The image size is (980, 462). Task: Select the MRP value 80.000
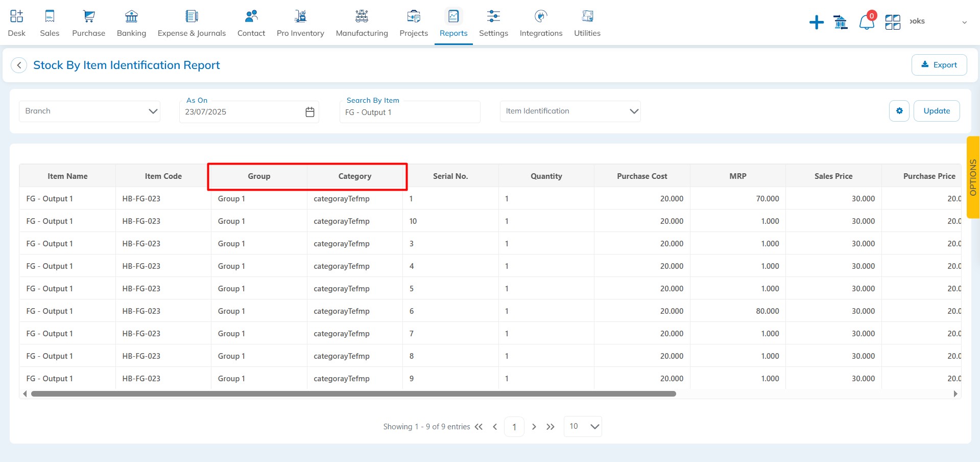(x=768, y=311)
